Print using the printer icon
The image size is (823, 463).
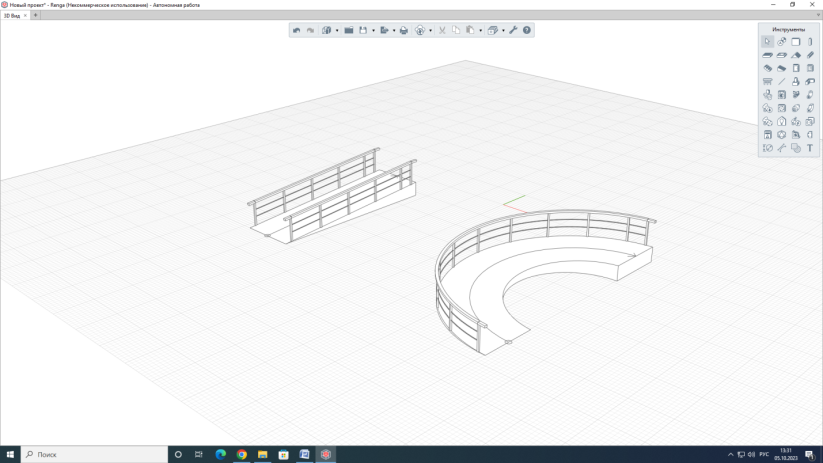pos(404,30)
